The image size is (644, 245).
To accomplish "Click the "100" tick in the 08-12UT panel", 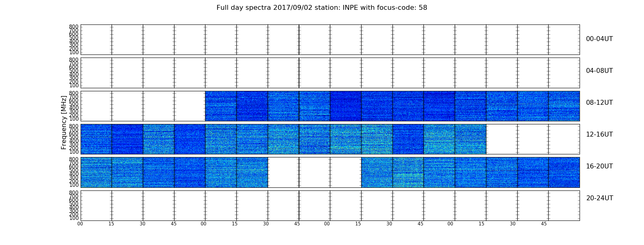I will (x=74, y=119).
